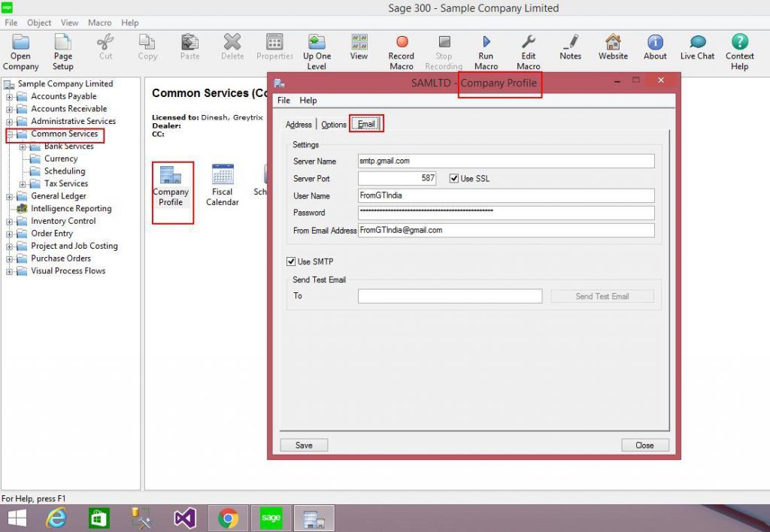Expand the Accounts Payable tree node

tap(9, 97)
